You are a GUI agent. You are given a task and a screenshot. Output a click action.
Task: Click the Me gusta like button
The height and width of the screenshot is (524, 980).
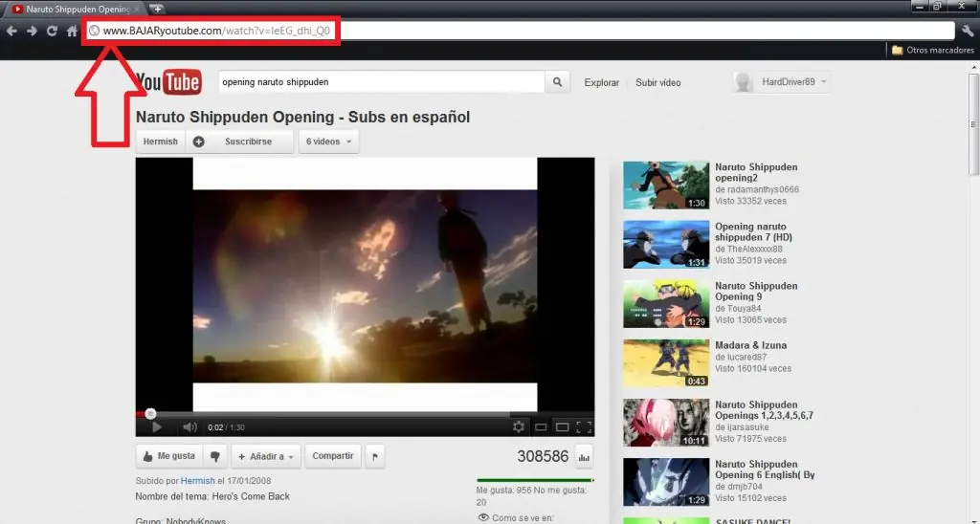pyautogui.click(x=168, y=456)
